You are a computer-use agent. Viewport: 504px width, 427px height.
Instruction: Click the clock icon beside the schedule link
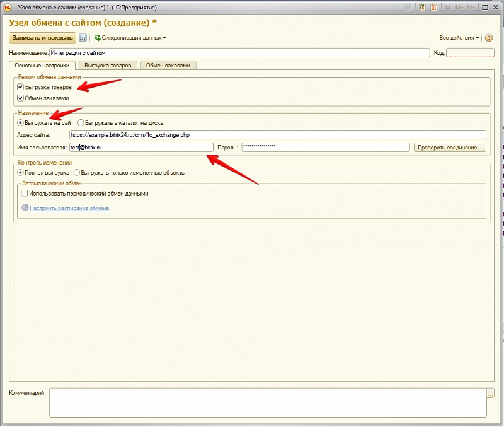click(x=25, y=208)
